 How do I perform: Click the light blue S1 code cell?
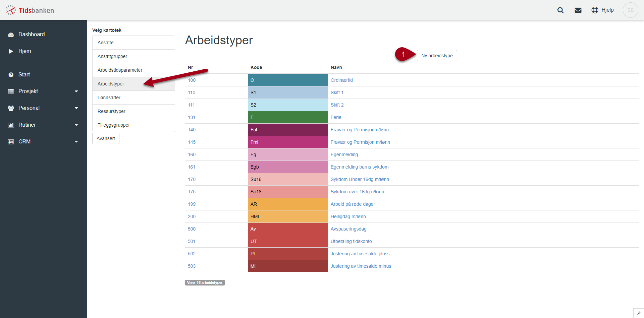[x=288, y=92]
